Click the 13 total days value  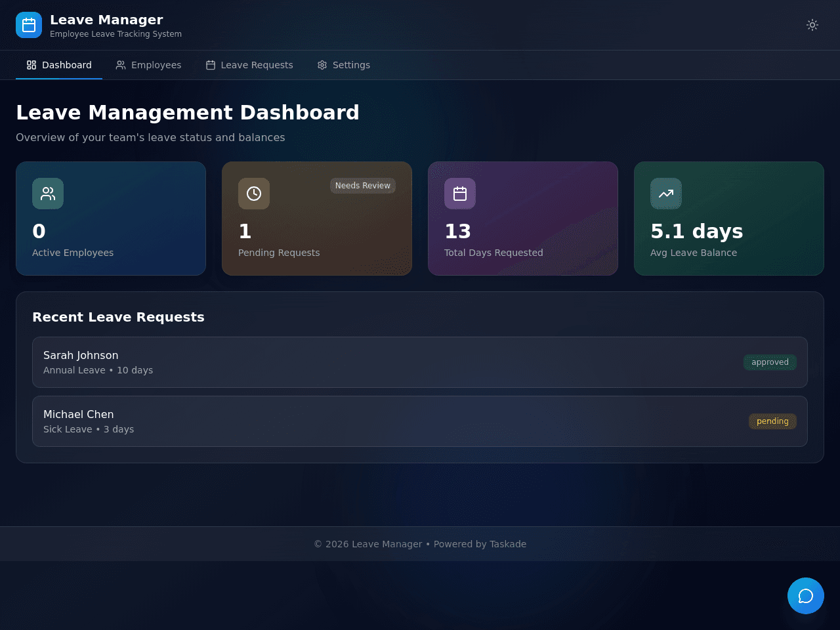(x=457, y=231)
